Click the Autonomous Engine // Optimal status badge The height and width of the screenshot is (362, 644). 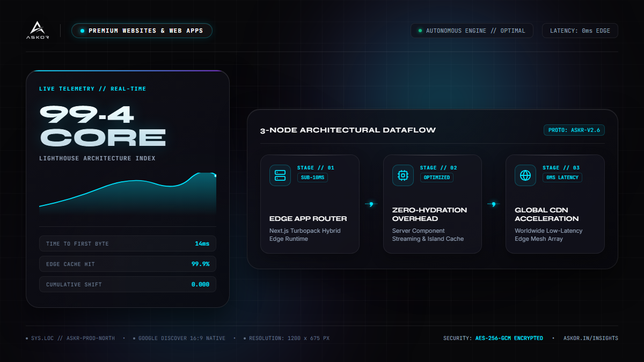point(472,31)
